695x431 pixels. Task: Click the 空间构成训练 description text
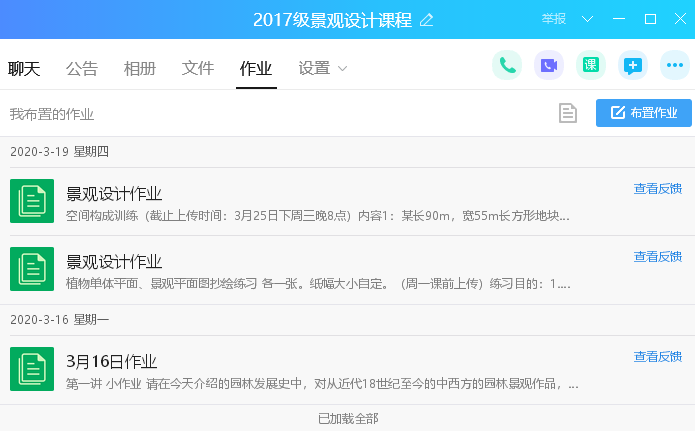pyautogui.click(x=318, y=216)
